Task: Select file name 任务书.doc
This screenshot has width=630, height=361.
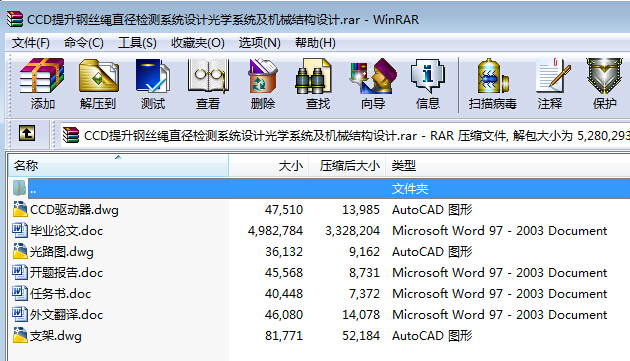Action: (x=60, y=293)
